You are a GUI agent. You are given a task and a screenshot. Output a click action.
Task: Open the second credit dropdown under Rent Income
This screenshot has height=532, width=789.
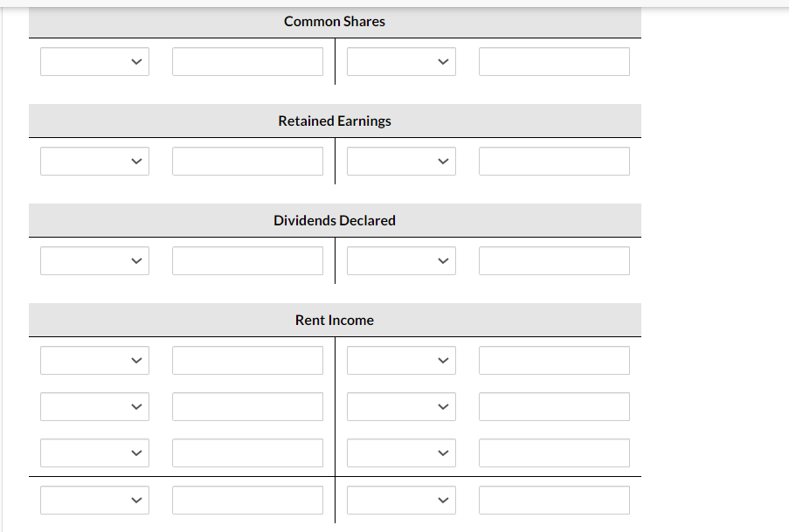[400, 406]
